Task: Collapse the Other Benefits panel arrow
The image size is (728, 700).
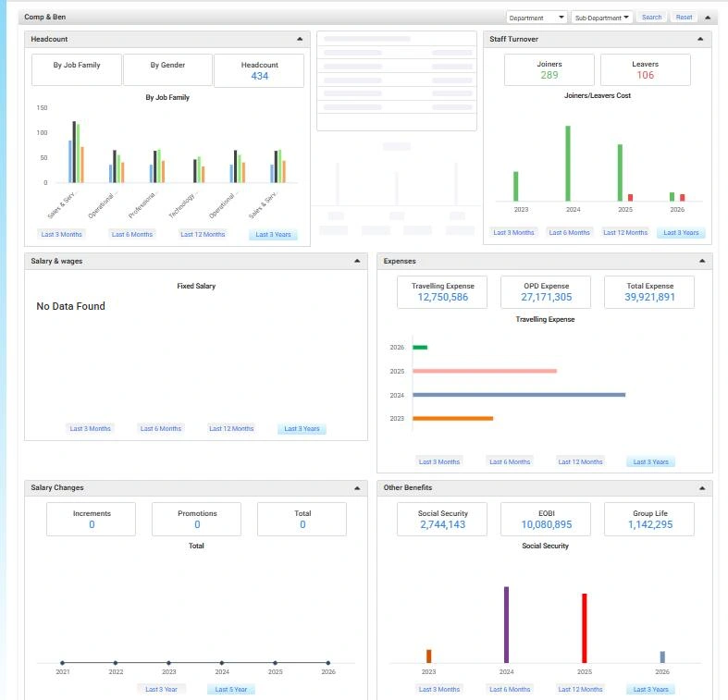Action: 702,488
